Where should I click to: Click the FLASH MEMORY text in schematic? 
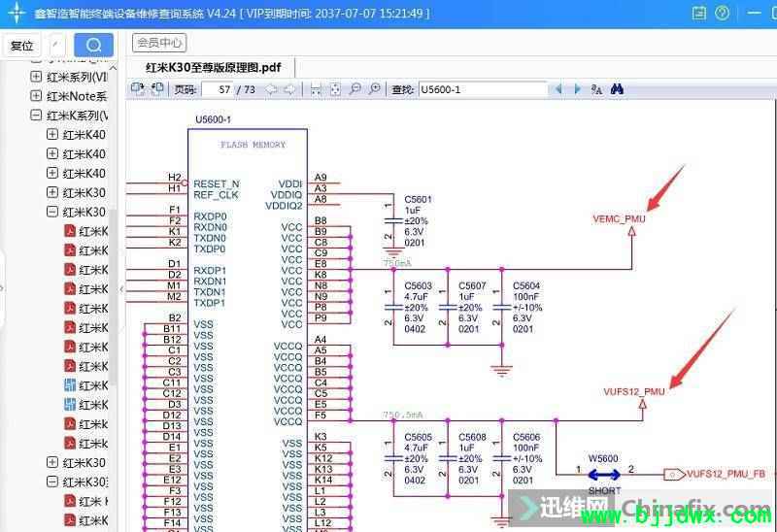pos(253,145)
